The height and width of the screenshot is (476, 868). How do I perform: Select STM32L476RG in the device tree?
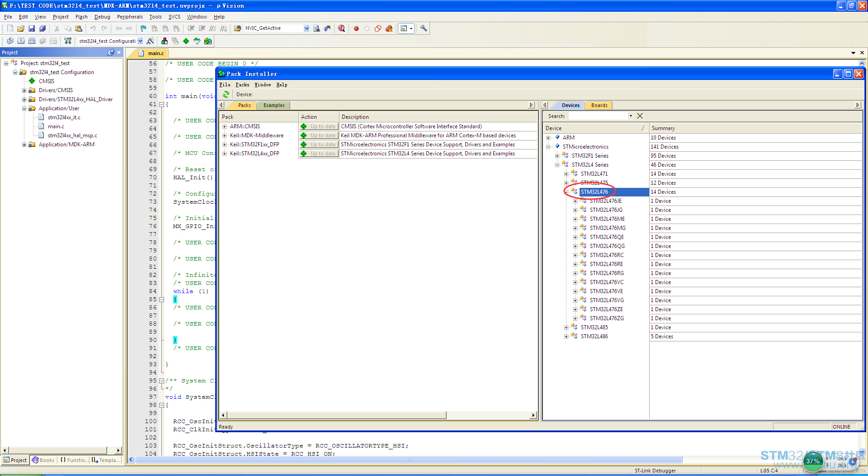pyautogui.click(x=607, y=273)
